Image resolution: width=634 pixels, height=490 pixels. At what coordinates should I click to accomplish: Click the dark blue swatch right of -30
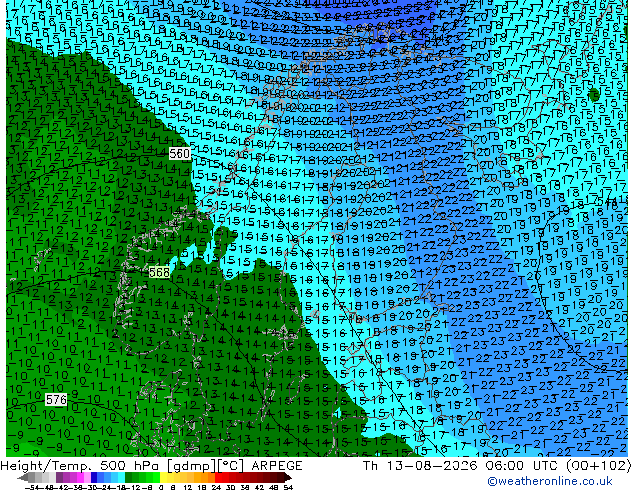coord(94,477)
